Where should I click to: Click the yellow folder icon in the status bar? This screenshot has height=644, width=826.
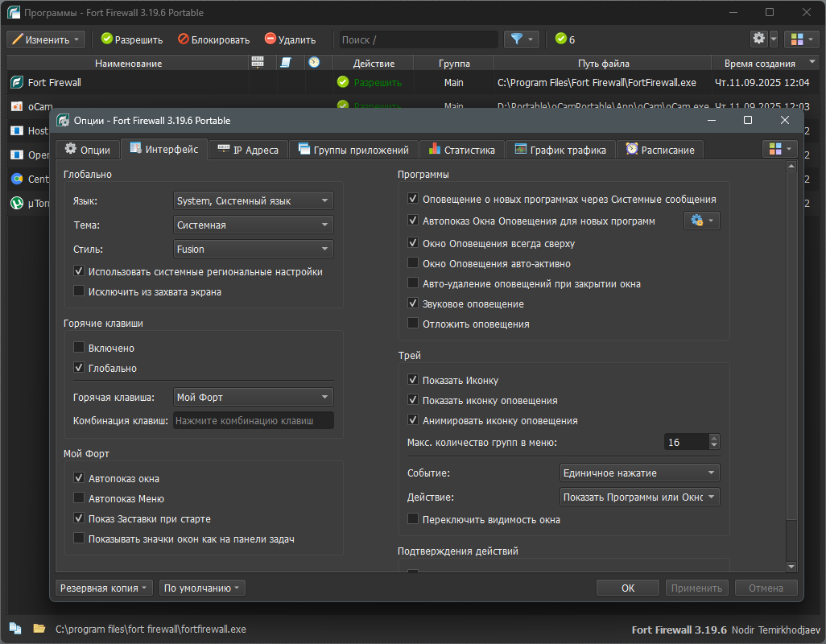click(39, 628)
